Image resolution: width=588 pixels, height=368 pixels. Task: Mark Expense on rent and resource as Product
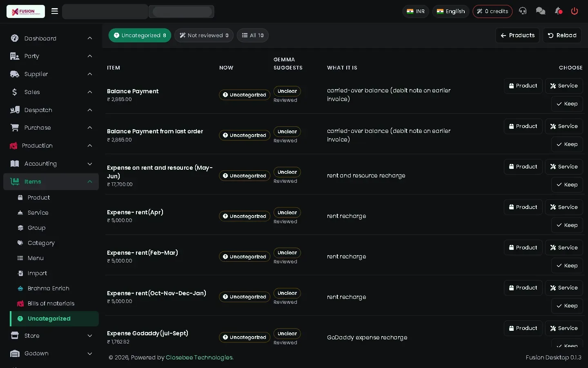[x=523, y=167]
